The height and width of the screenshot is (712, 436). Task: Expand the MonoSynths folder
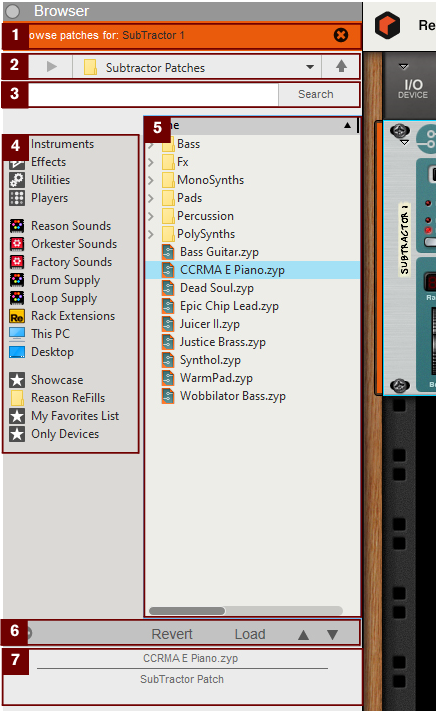[151, 180]
